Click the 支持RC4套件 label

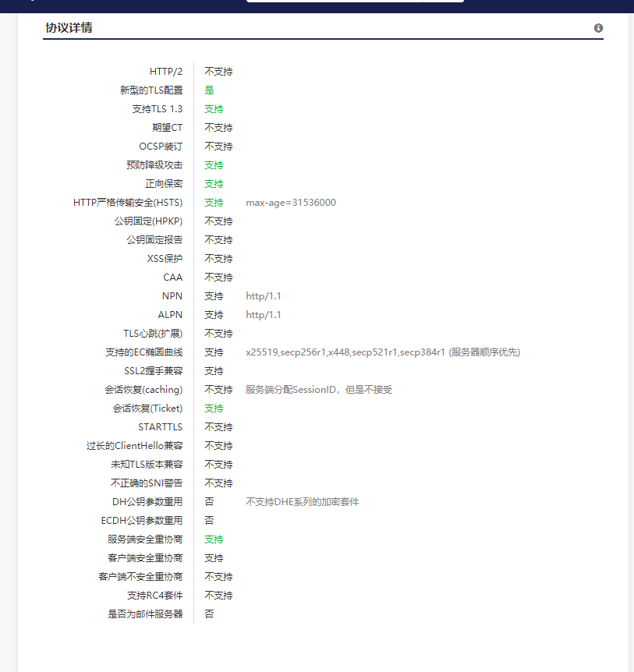pyautogui.click(x=154, y=596)
